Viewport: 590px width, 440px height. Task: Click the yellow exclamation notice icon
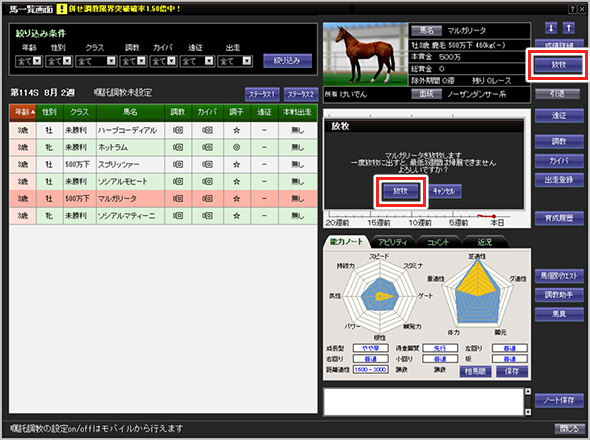[61, 9]
